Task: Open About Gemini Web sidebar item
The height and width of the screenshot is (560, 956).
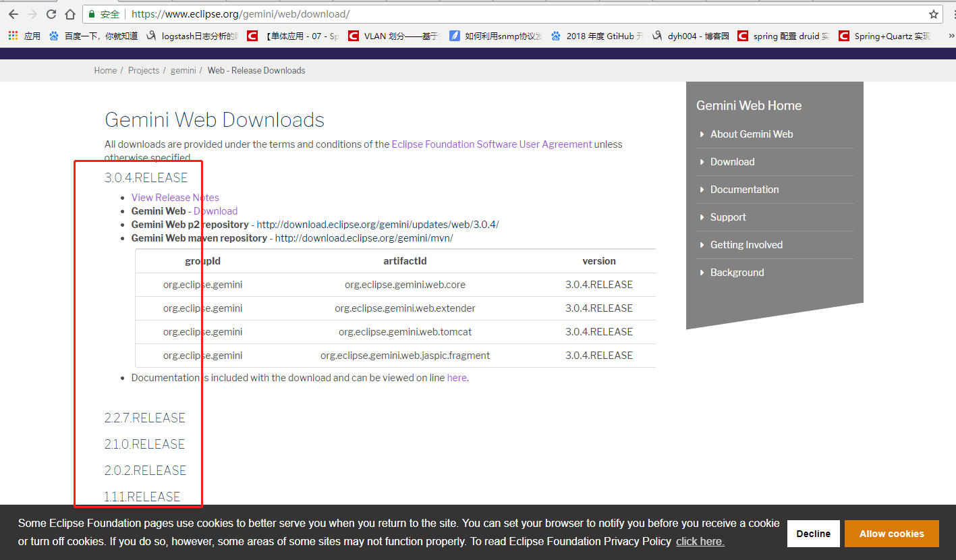Action: pos(752,134)
